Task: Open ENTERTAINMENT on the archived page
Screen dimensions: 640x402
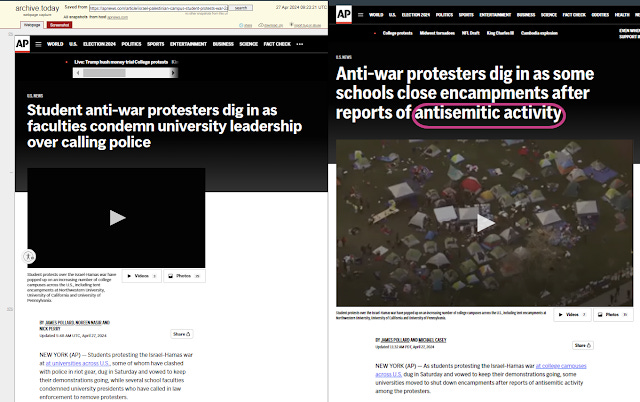Action: [188, 44]
